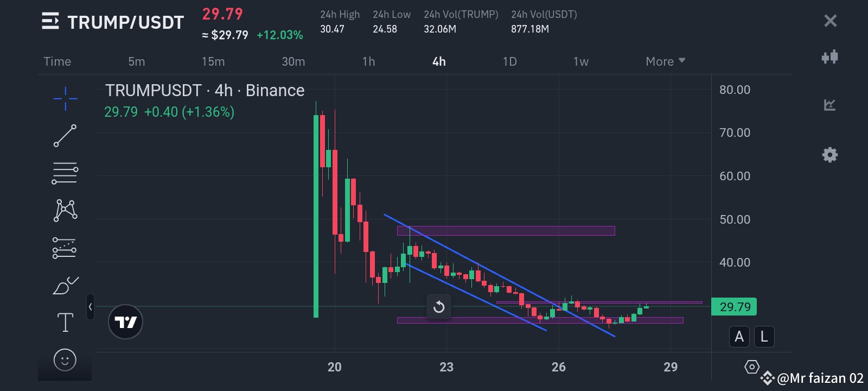The height and width of the screenshot is (391, 868).
Task: Click the TRUMP/USDT pair title
Action: pos(126,22)
